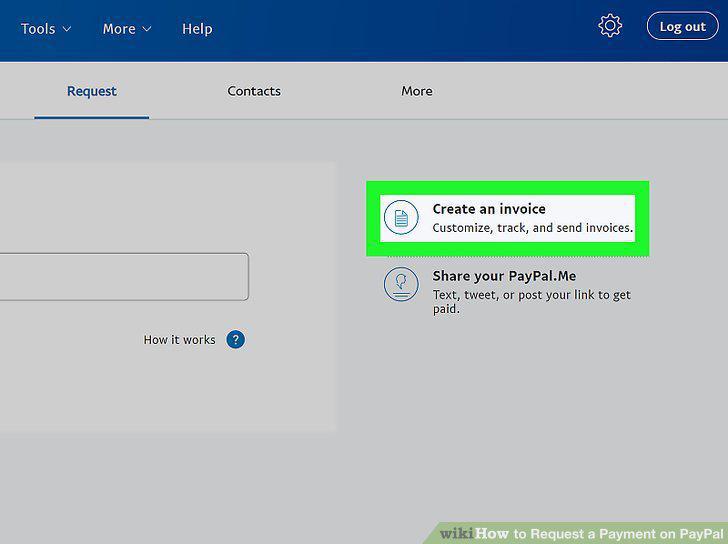The image size is (728, 544).
Task: Click the How it works text
Action: click(179, 340)
